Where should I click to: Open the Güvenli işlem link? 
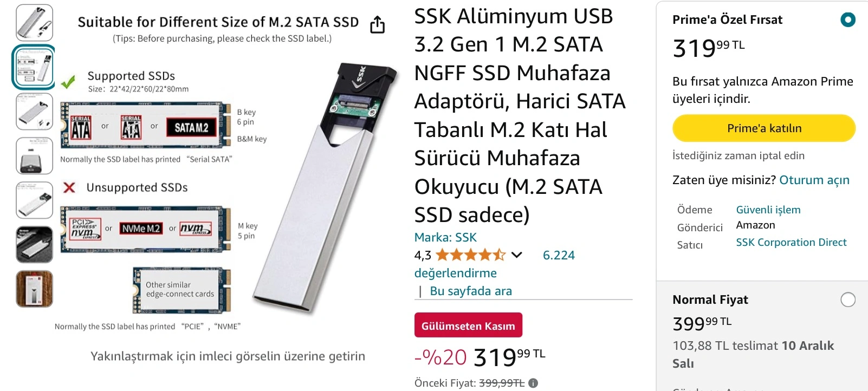click(768, 210)
